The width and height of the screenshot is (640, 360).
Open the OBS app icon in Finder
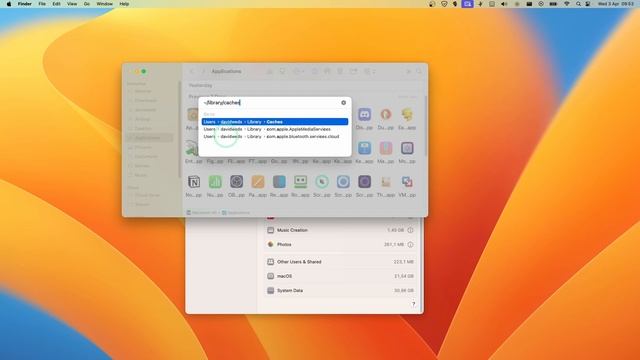point(236,182)
